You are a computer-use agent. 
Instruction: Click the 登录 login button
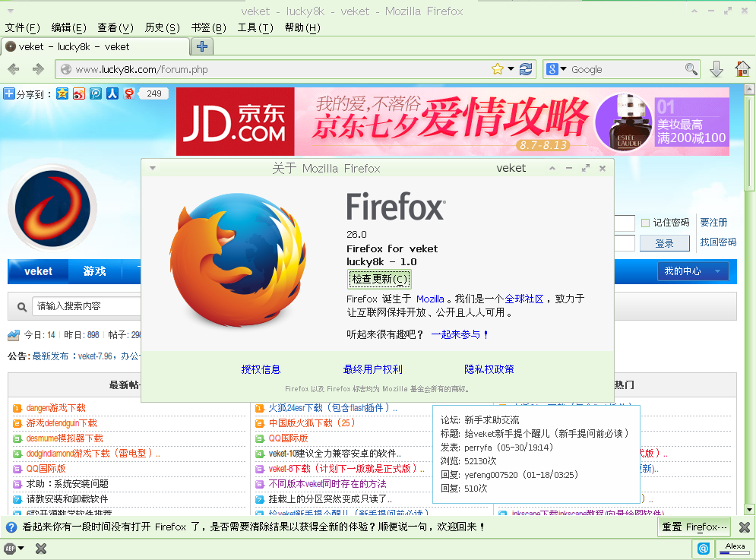pos(664,243)
